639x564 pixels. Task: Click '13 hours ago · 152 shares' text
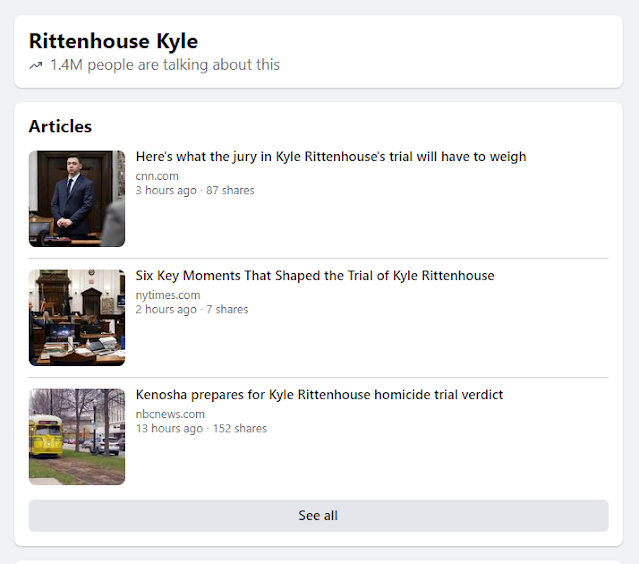(201, 428)
